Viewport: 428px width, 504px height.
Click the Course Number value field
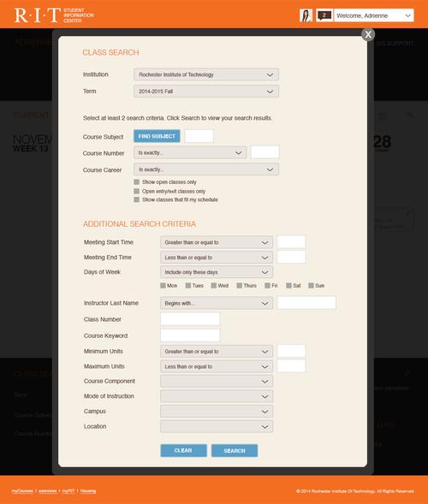click(265, 152)
